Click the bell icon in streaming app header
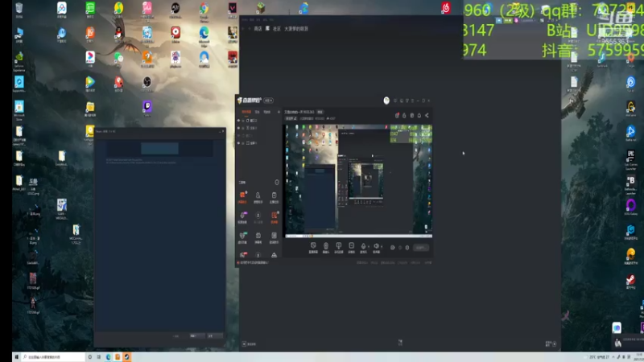Screen dimensions: 644x362 coord(419,115)
